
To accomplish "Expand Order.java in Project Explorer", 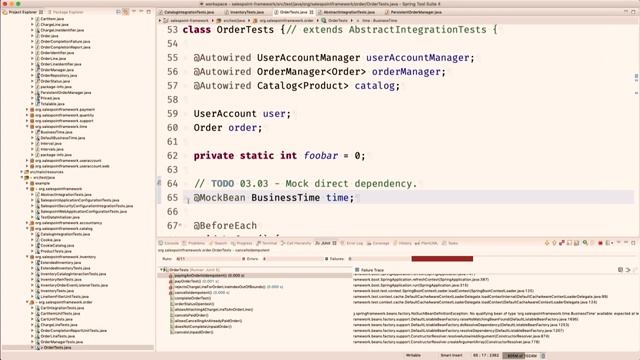I will click(32, 36).
